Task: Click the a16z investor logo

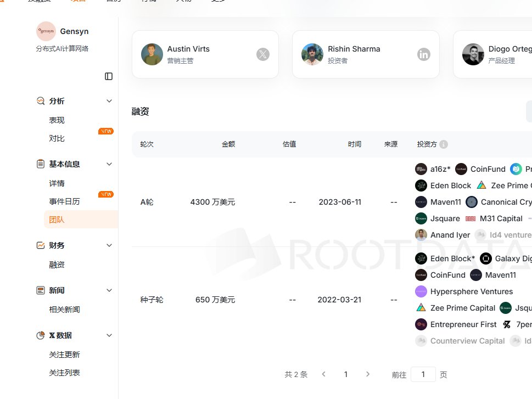Action: [421, 169]
